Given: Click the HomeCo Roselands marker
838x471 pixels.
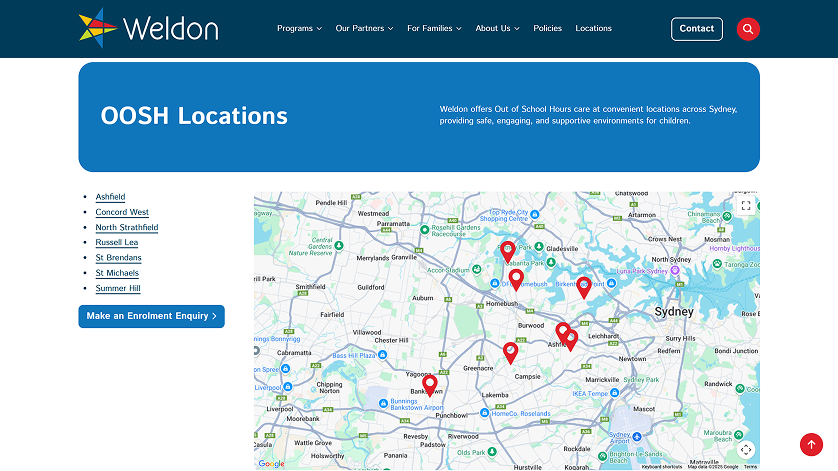Looking at the screenshot, I should pos(484,413).
